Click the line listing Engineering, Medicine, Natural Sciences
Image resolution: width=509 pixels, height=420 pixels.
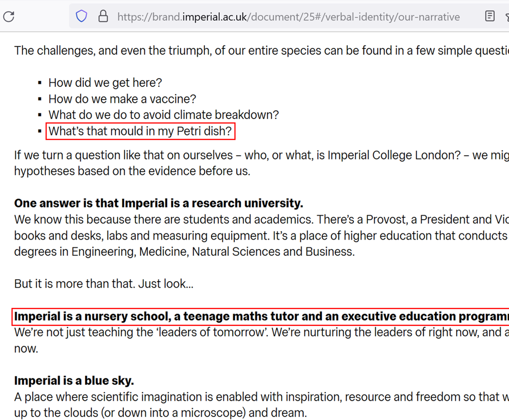pos(184,252)
